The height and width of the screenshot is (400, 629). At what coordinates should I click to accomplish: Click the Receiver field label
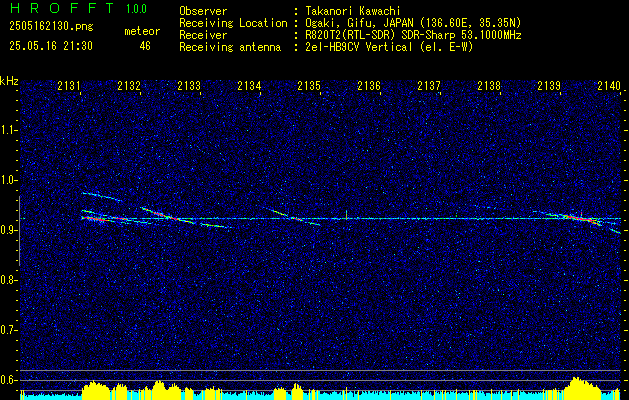[x=203, y=35]
